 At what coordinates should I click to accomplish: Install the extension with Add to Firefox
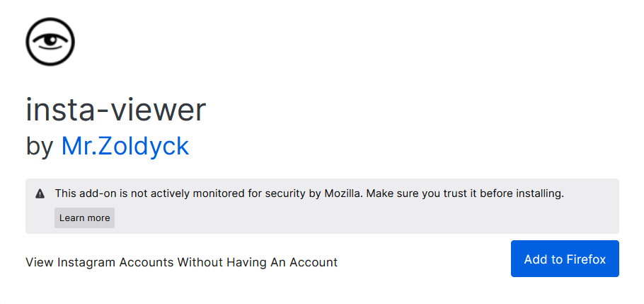click(565, 259)
